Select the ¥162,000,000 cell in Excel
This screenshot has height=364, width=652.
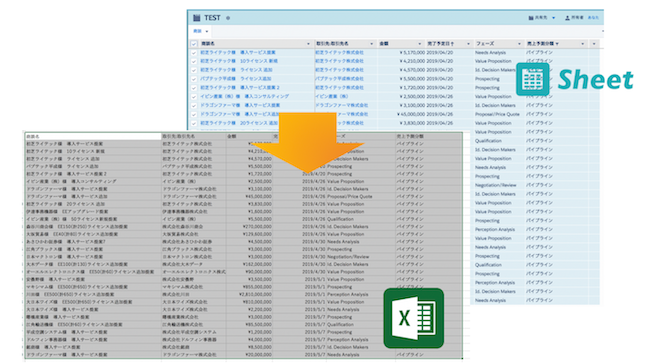(249, 264)
